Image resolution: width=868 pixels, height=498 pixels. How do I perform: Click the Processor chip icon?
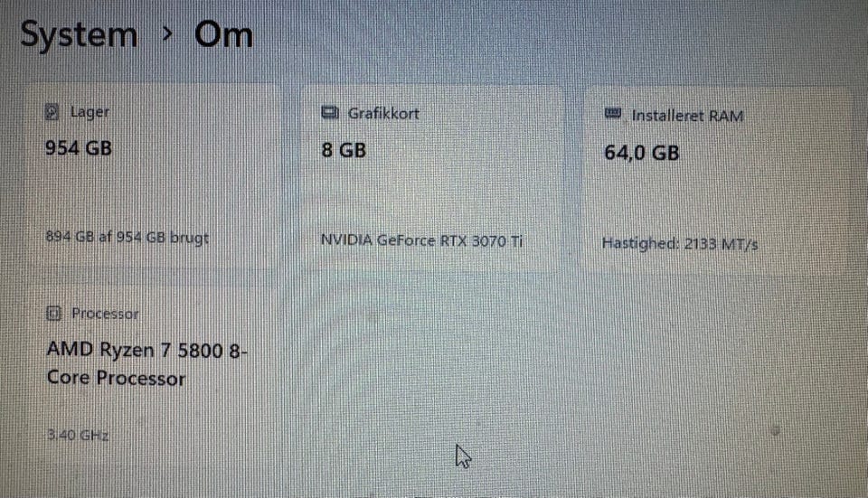point(53,314)
